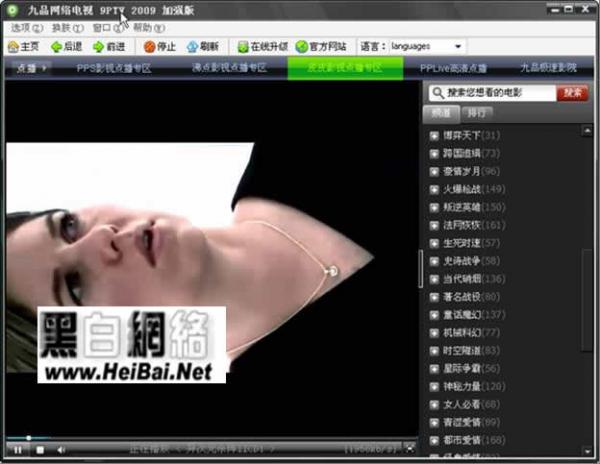Open the 选项 menu

[26, 28]
